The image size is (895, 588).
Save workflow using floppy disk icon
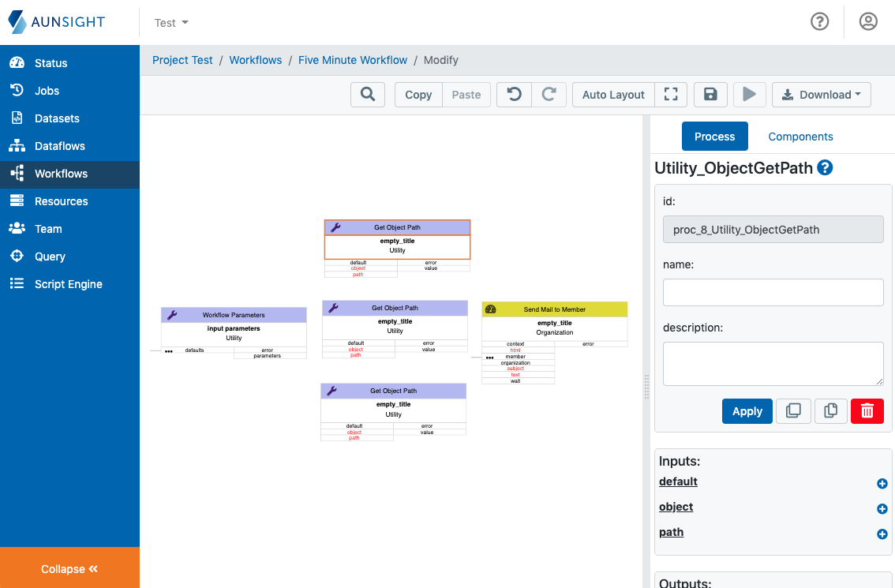click(x=710, y=95)
